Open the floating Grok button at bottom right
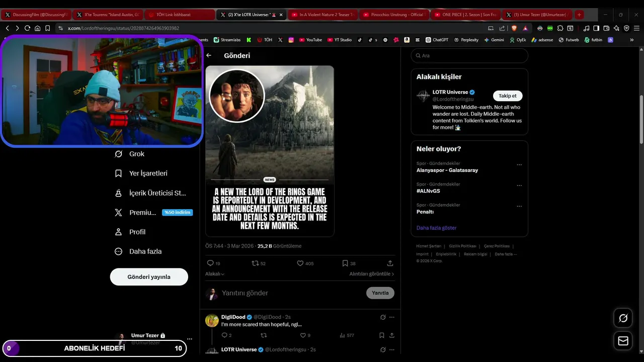Image resolution: width=644 pixels, height=362 pixels. pyautogui.click(x=623, y=318)
